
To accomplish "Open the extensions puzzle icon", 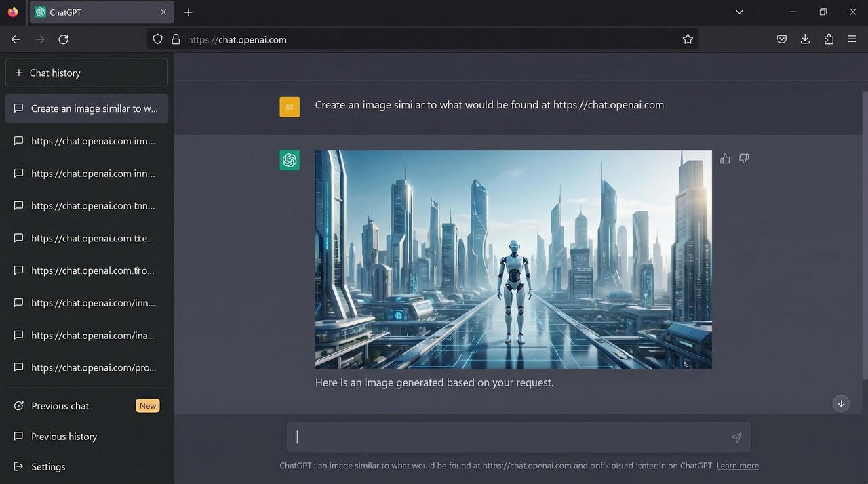I will tap(829, 39).
